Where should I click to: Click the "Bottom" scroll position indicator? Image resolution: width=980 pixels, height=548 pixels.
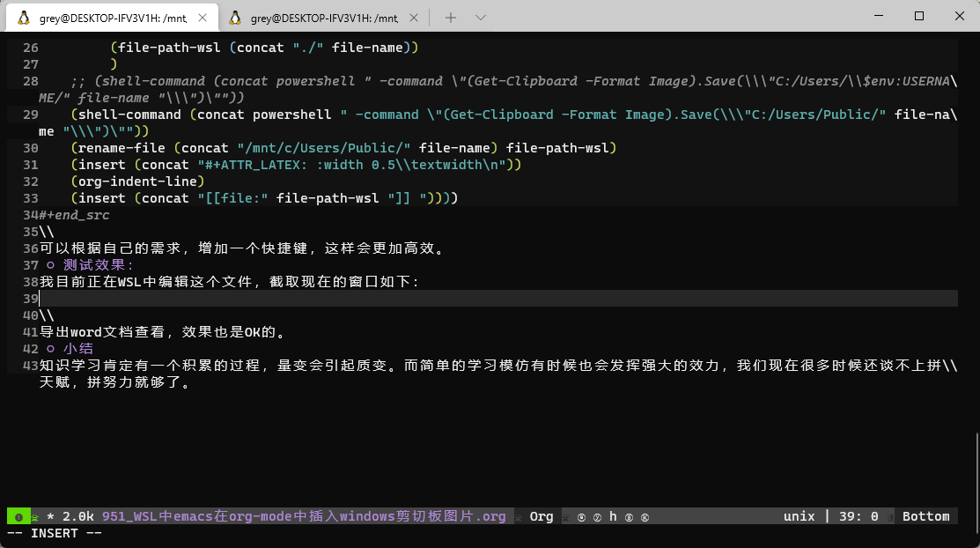pyautogui.click(x=925, y=516)
